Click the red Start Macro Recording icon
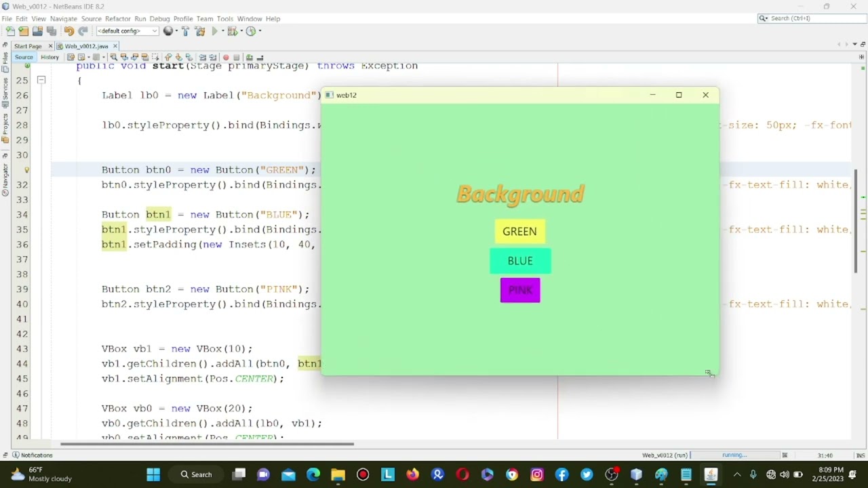This screenshot has width=868, height=488. pyautogui.click(x=226, y=58)
